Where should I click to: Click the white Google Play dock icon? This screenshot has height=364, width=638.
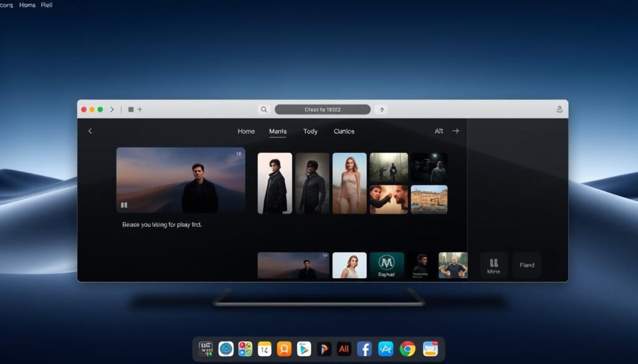303,349
